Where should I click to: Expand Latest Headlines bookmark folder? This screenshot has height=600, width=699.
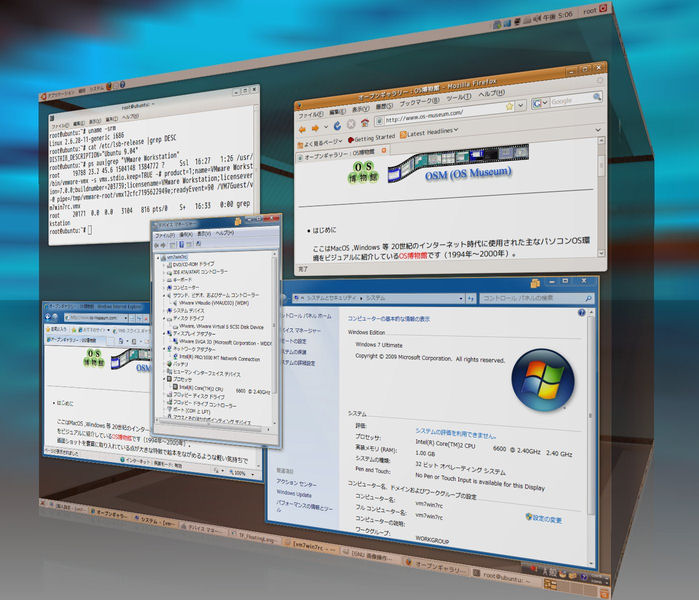pos(429,132)
